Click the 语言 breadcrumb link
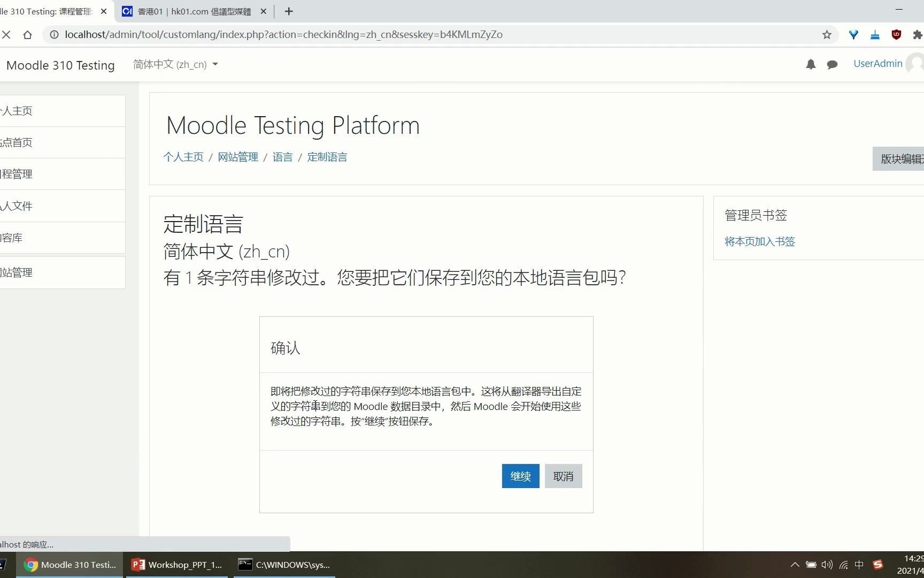Viewport: 924px width, 578px height. [x=282, y=157]
